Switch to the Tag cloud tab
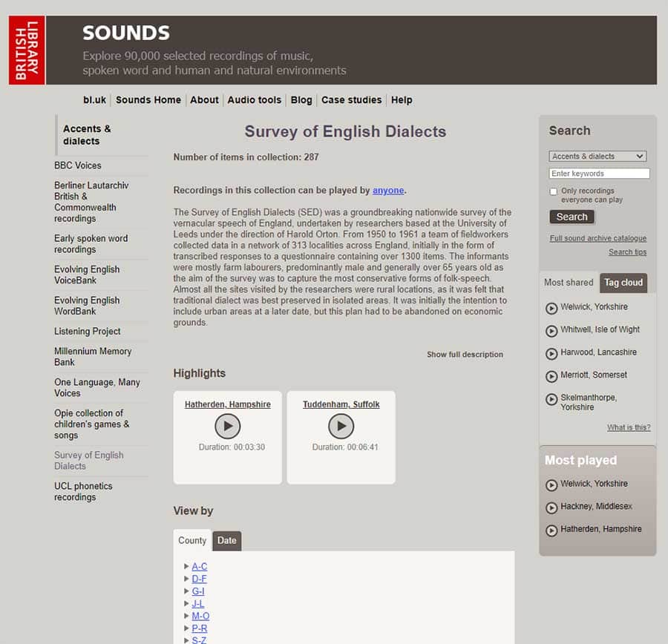 point(623,283)
